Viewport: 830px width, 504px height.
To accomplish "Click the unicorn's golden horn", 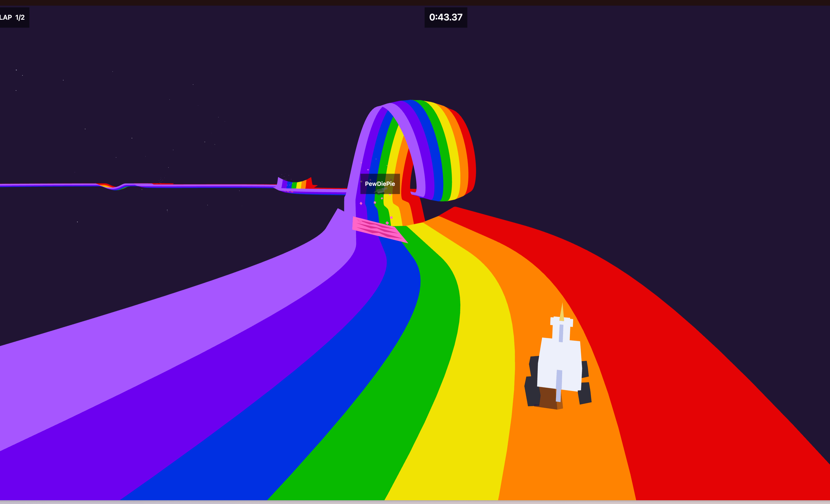I will pos(562,312).
